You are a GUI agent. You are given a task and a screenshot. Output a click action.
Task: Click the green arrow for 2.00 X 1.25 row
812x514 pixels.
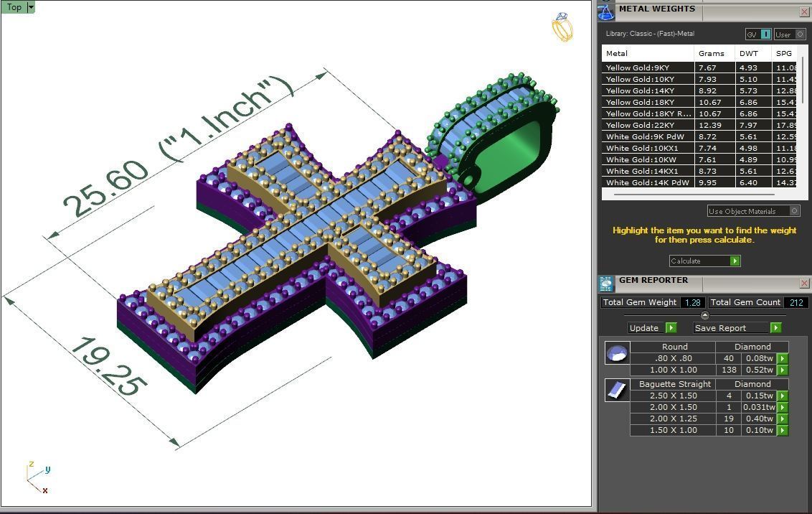[783, 419]
